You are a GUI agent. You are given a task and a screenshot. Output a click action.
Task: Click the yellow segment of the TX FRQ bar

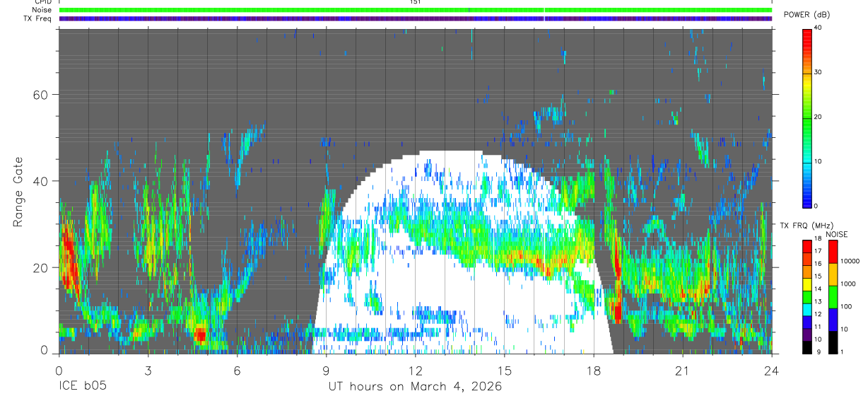point(807,283)
